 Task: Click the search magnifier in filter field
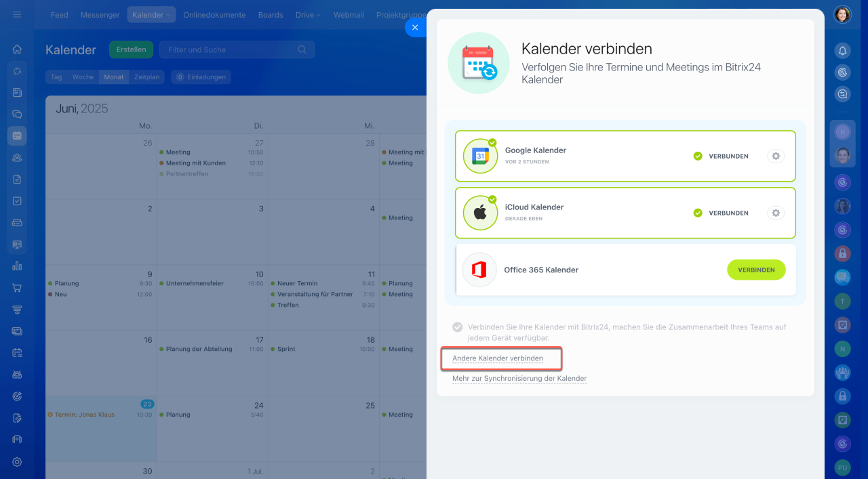click(302, 49)
